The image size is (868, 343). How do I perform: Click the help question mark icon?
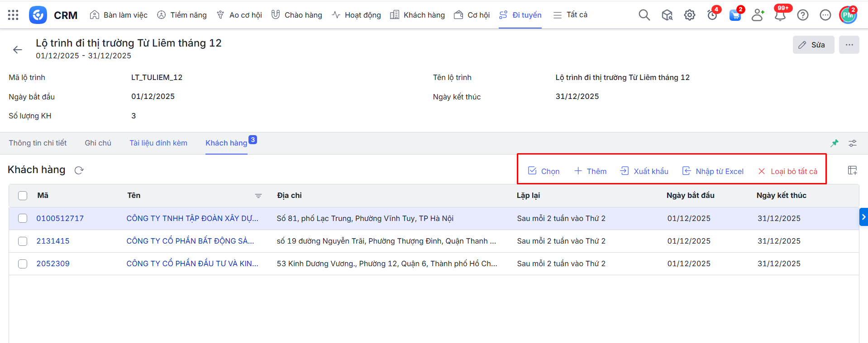(x=802, y=15)
